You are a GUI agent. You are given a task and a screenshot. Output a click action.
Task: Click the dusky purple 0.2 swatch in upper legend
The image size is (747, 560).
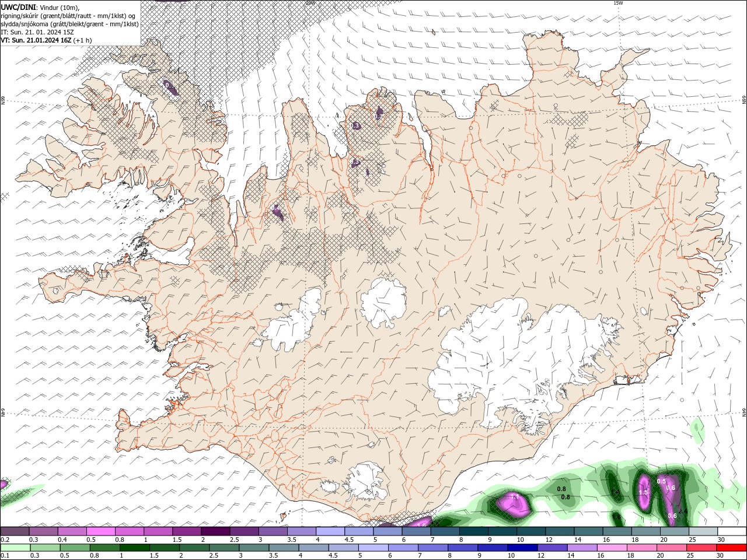point(15,531)
